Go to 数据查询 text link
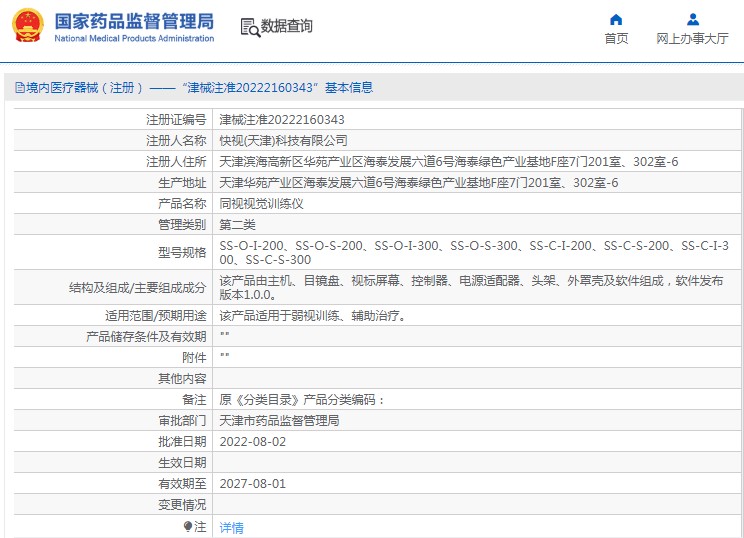This screenshot has height=538, width=744. coord(287,27)
